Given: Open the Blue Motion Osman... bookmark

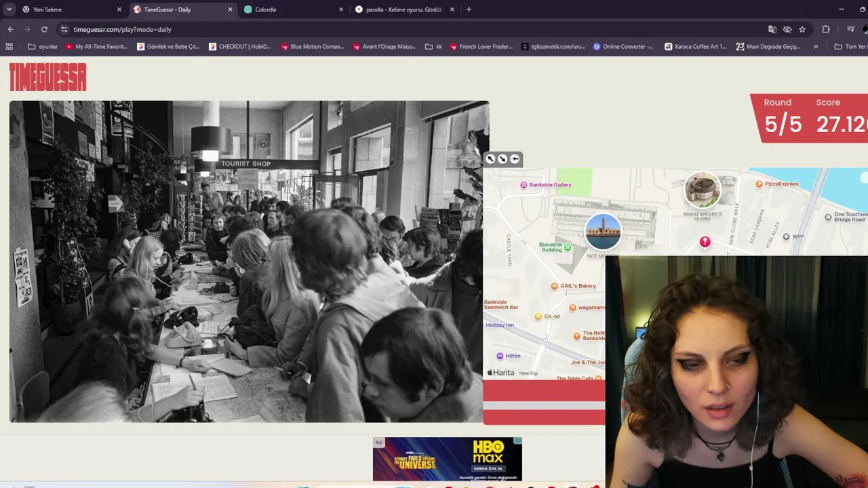Looking at the screenshot, I should point(313,47).
